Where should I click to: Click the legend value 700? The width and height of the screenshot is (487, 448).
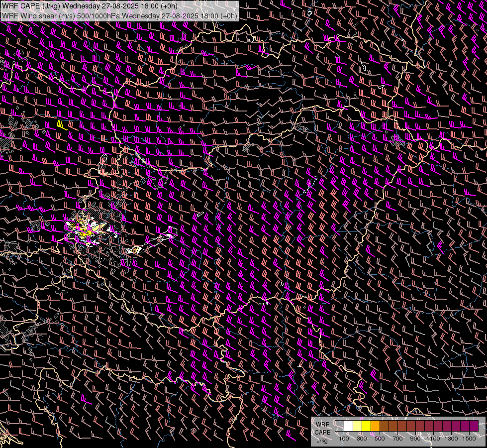(397, 439)
